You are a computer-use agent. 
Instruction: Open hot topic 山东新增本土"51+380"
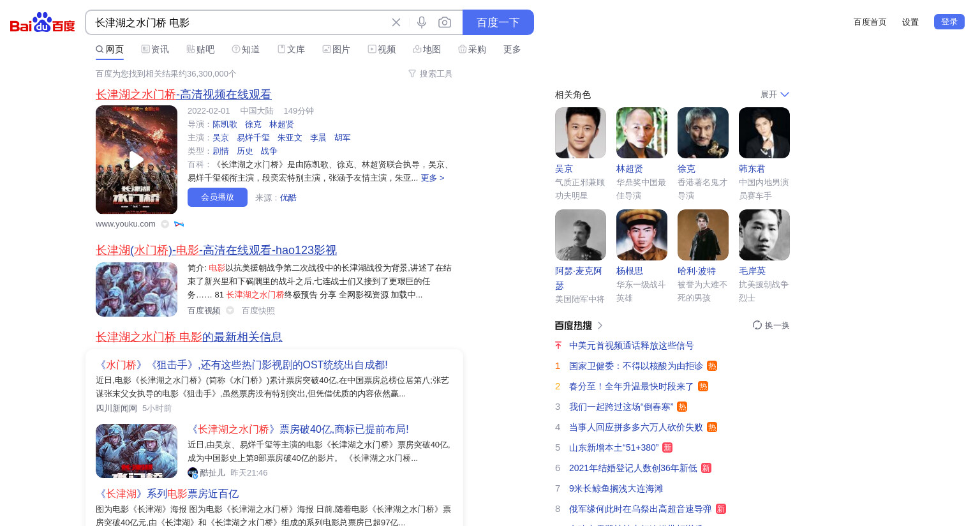coord(614,447)
